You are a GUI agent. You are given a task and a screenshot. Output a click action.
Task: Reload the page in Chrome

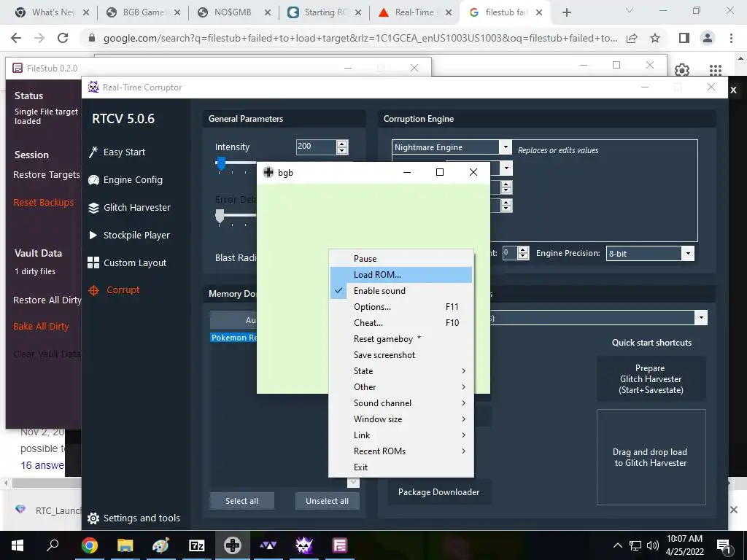[63, 38]
